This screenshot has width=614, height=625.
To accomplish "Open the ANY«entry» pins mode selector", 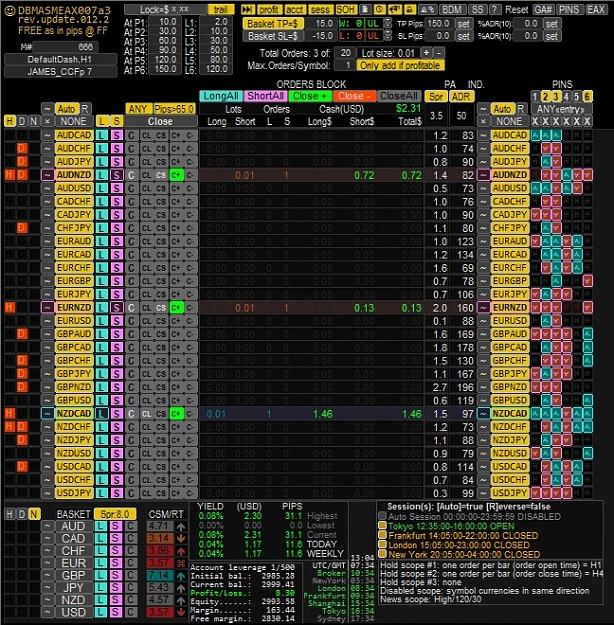I will tap(561, 109).
